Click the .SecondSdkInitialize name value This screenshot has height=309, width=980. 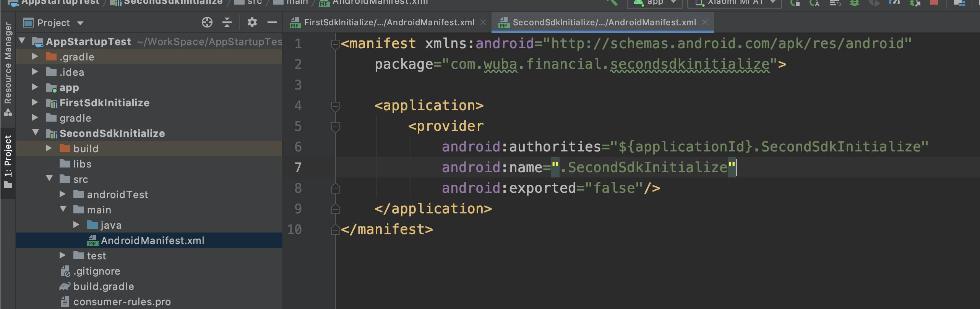643,168
